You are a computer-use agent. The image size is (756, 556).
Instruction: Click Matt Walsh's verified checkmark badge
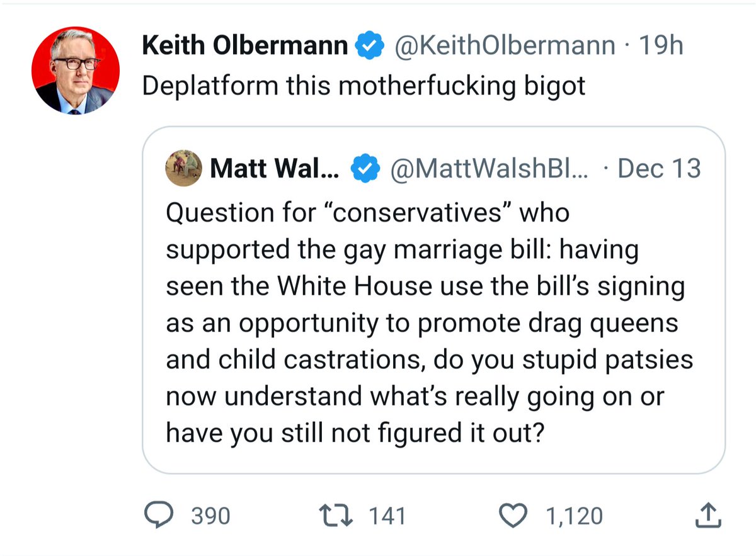(364, 169)
